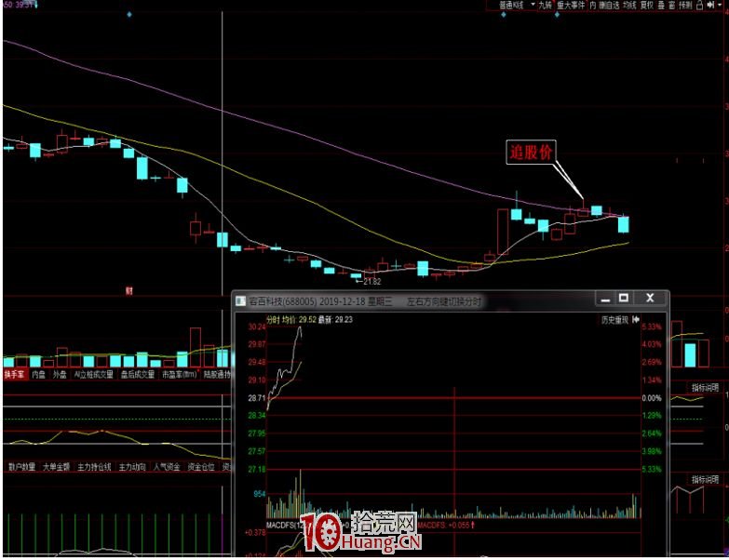
Task: Open the 普通K线 chart type dropdown
Action: click(516, 5)
